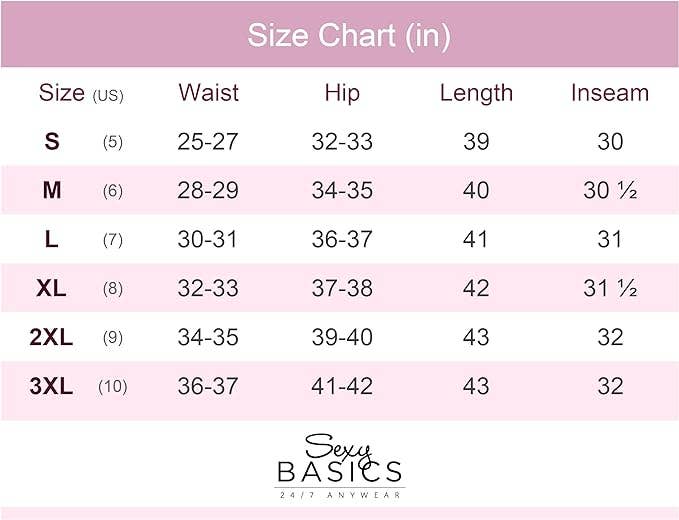Click the Size Chart (in) title
679x520 pixels.
[349, 35]
